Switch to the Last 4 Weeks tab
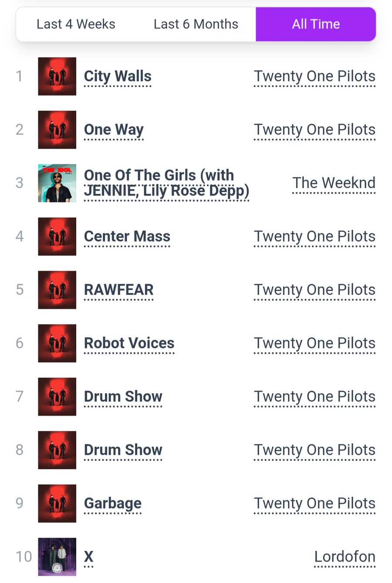 (x=76, y=24)
